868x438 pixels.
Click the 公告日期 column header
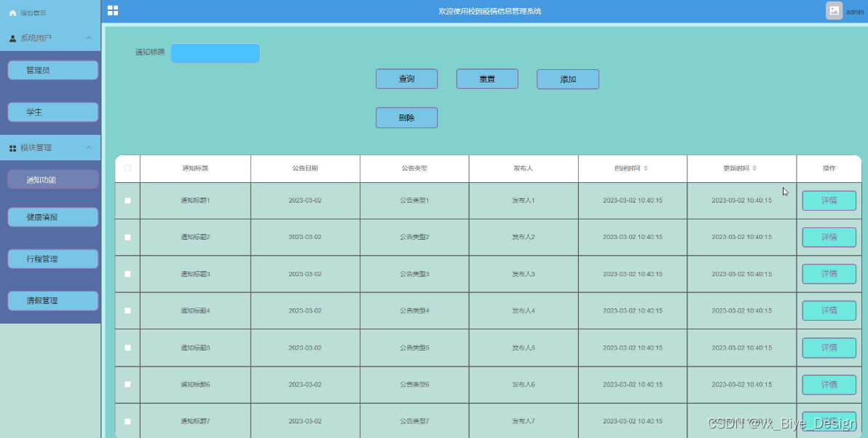point(305,168)
